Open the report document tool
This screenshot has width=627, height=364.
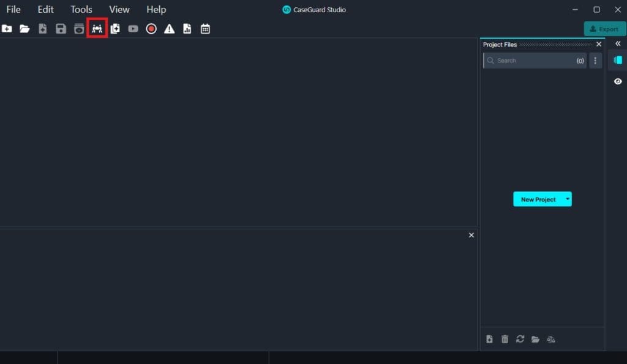click(x=187, y=28)
